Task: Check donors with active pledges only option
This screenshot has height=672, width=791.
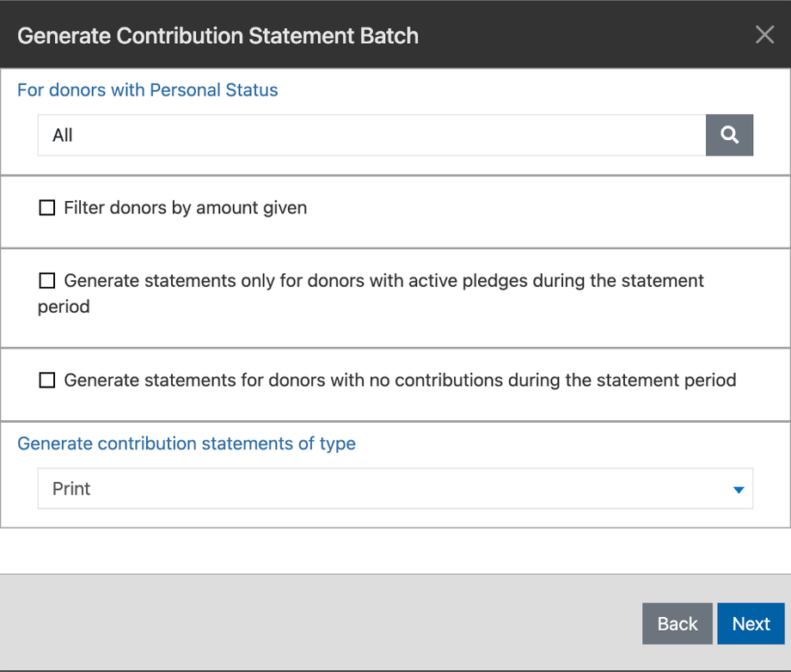Action: tap(47, 280)
